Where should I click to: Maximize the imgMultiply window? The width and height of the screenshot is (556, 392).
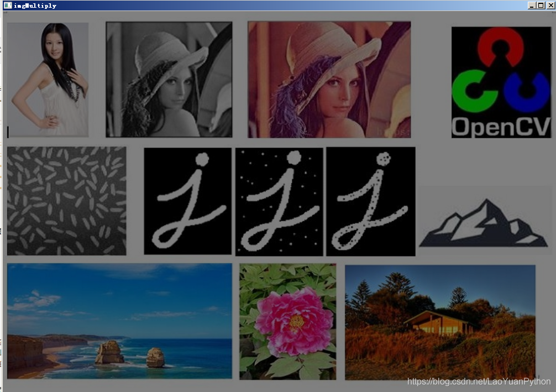coord(541,6)
